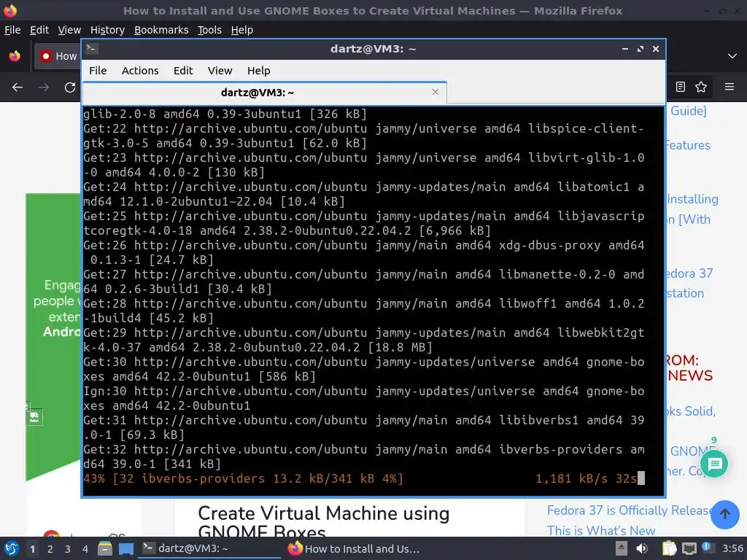Click the green advertisement banner in Firefox
Screen dimensions: 747x560
pos(53,337)
